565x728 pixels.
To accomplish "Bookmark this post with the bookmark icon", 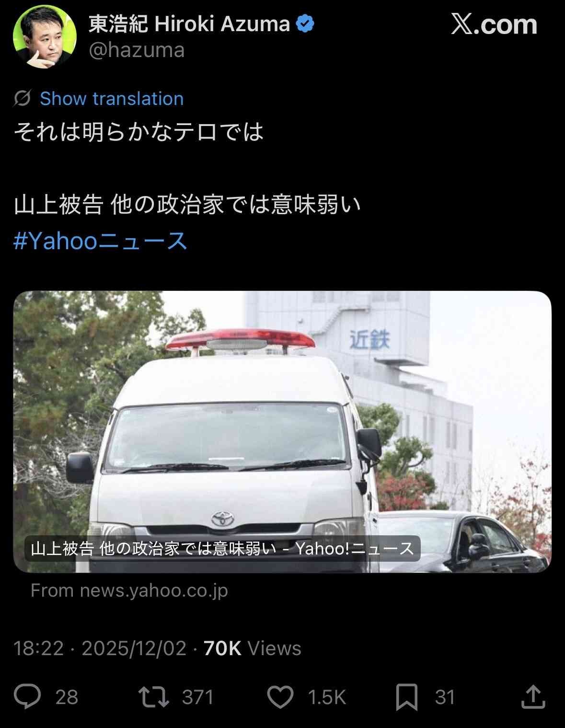I will pyautogui.click(x=406, y=697).
